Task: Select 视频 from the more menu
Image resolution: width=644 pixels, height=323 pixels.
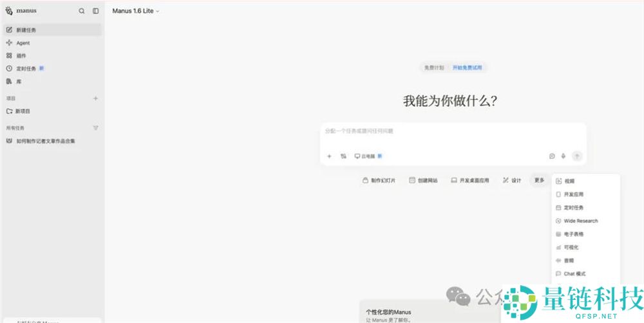Action: pos(586,181)
